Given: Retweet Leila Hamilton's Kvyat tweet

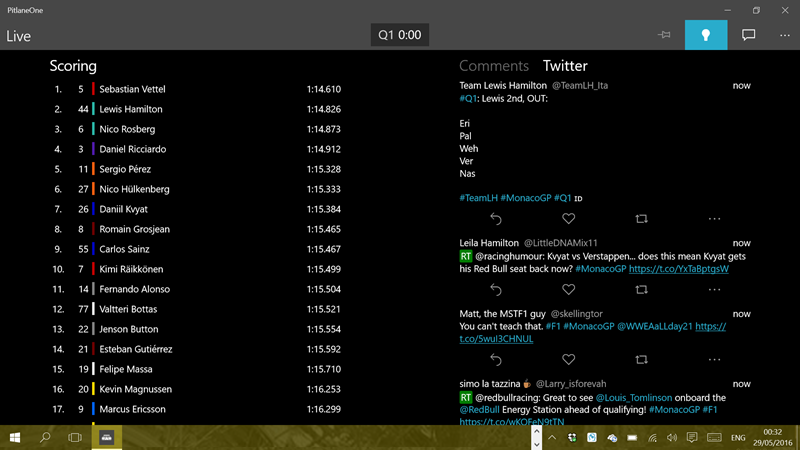Looking at the screenshot, I should (641, 290).
